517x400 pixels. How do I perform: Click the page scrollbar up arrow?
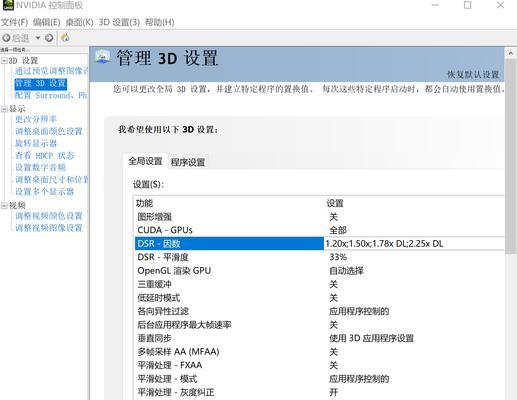pos(510,53)
